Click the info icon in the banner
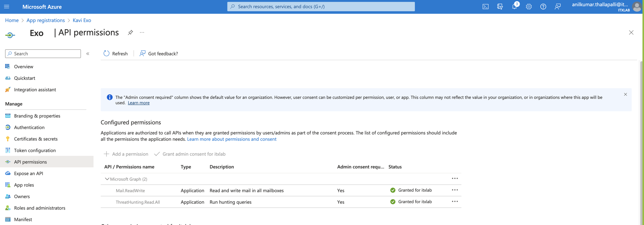 tap(110, 97)
